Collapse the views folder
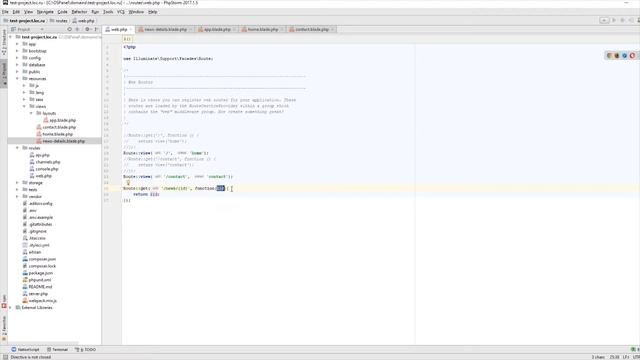Viewport: 640px width, 360px height. pos(24,106)
